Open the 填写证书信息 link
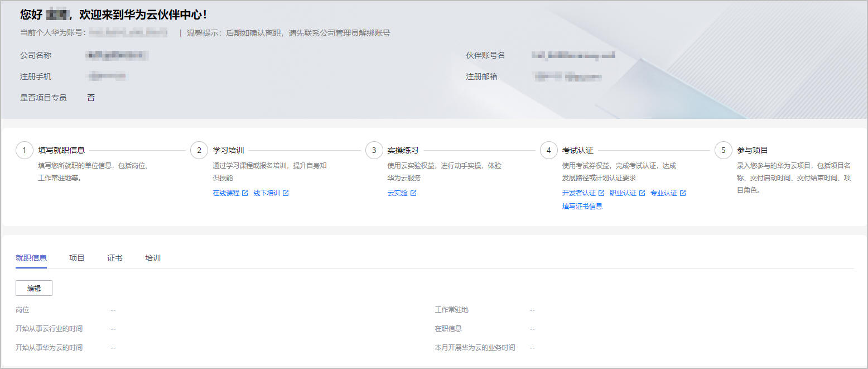 click(582, 206)
